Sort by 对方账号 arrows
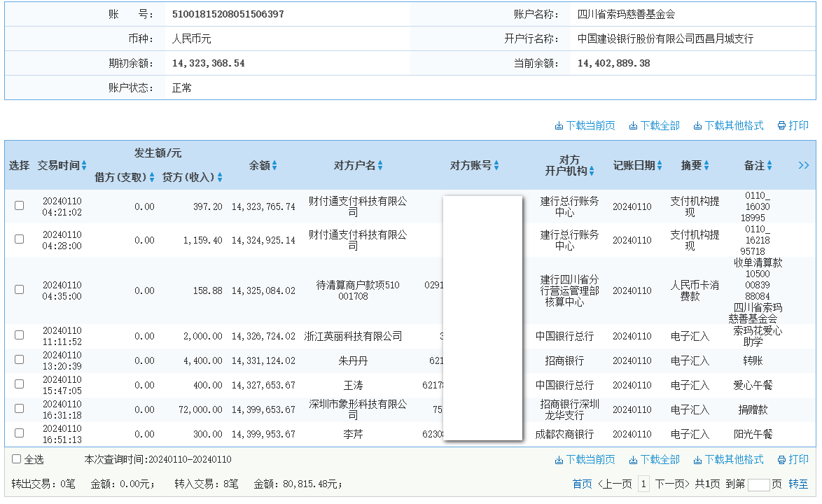822x504 pixels. click(x=496, y=166)
